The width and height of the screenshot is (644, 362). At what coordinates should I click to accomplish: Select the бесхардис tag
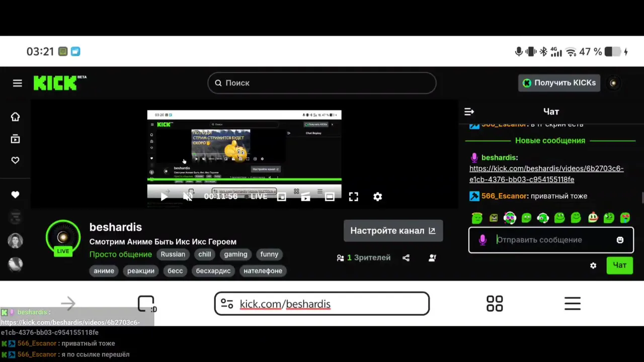coord(213,271)
